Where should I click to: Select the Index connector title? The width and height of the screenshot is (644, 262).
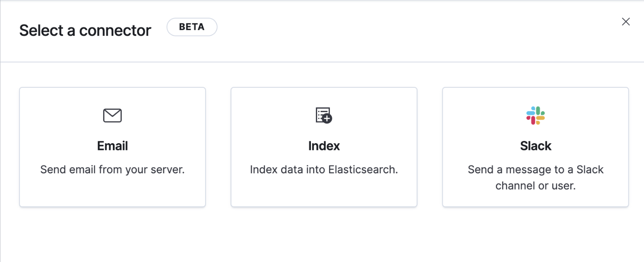click(x=324, y=146)
